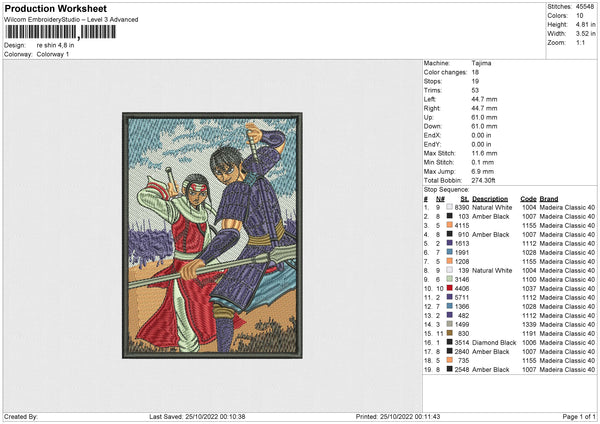
Task: Click the Max Stitch value '11.6 mm'
Action: 484,153
